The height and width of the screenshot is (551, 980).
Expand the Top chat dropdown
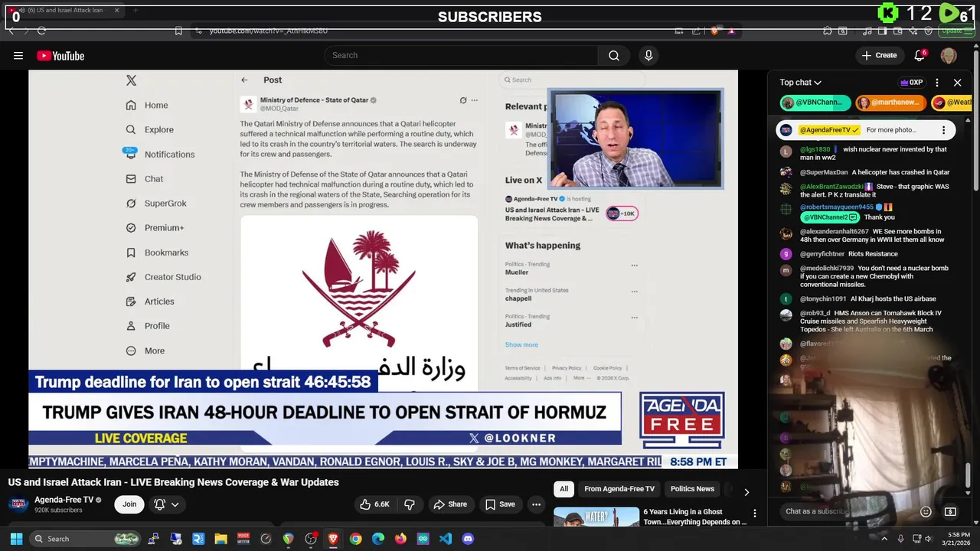coord(800,83)
